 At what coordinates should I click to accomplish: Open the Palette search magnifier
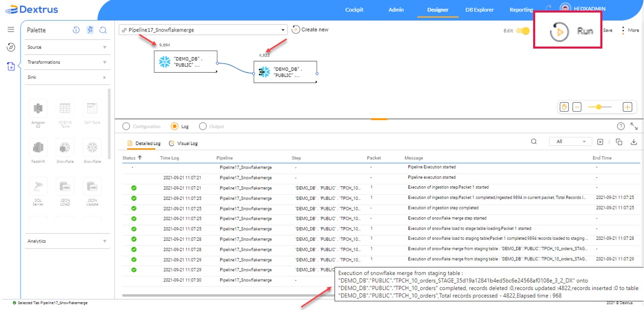pyautogui.click(x=103, y=30)
